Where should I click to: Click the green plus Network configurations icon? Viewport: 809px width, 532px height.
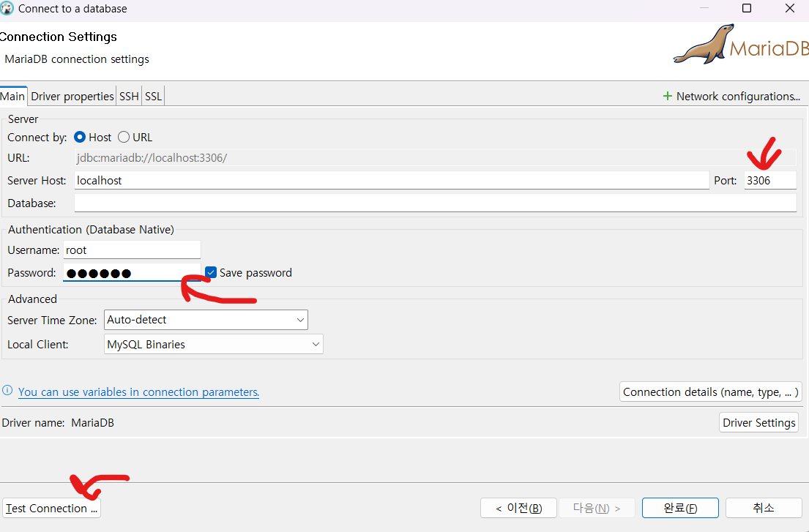click(x=667, y=96)
